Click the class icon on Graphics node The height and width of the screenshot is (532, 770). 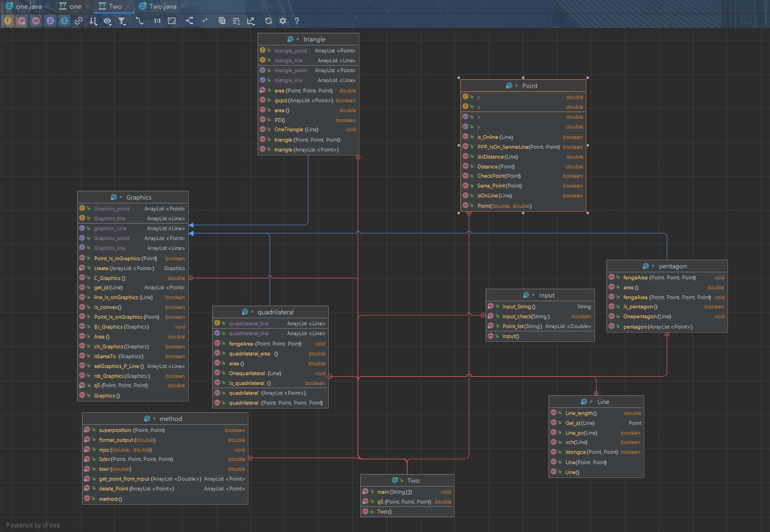[x=114, y=197]
